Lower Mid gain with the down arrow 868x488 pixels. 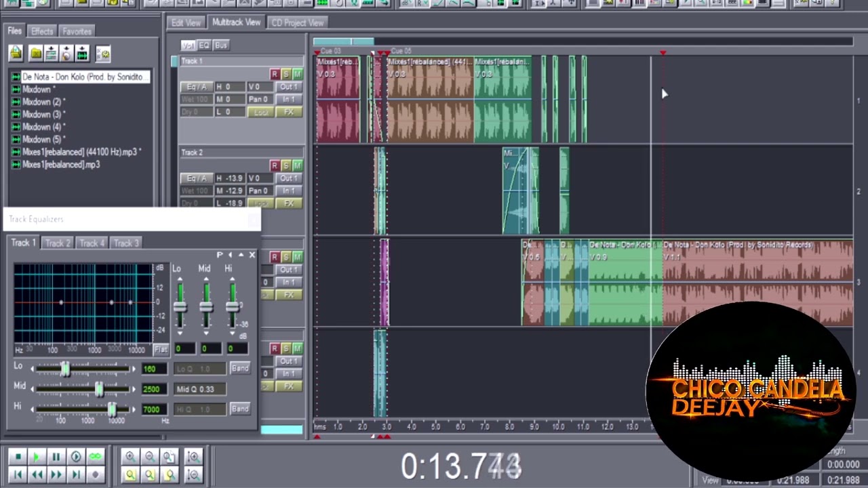(x=205, y=333)
